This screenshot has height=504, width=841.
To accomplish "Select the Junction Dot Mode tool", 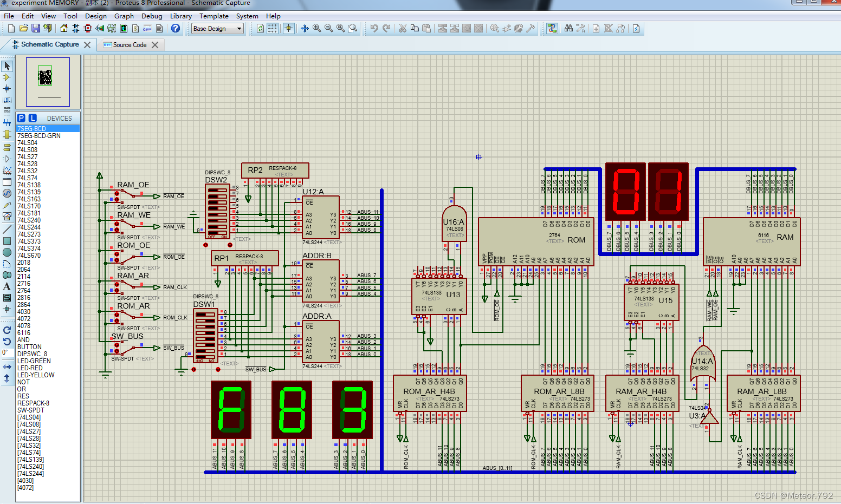I will click(7, 88).
